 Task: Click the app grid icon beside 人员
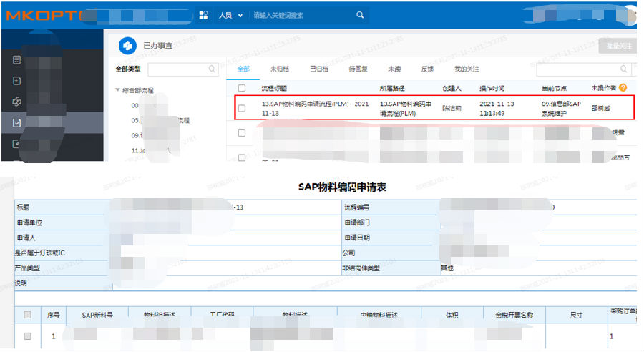203,15
